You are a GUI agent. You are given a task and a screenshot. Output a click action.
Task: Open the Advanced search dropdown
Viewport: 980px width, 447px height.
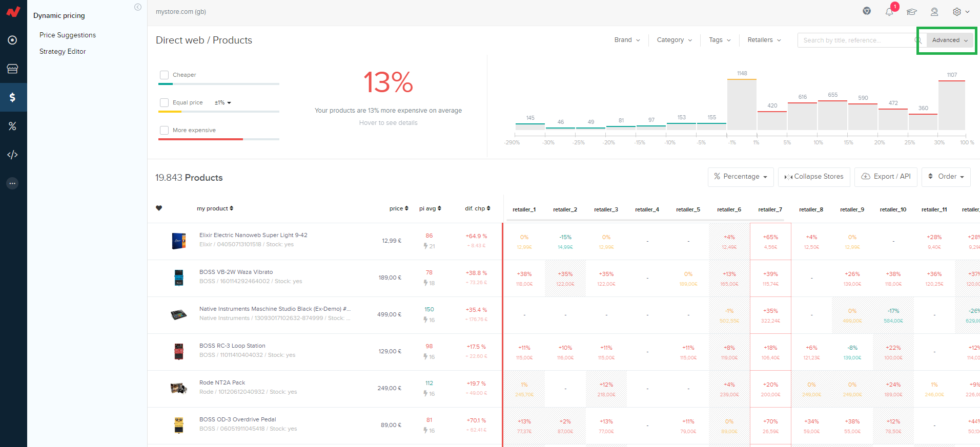click(x=950, y=40)
